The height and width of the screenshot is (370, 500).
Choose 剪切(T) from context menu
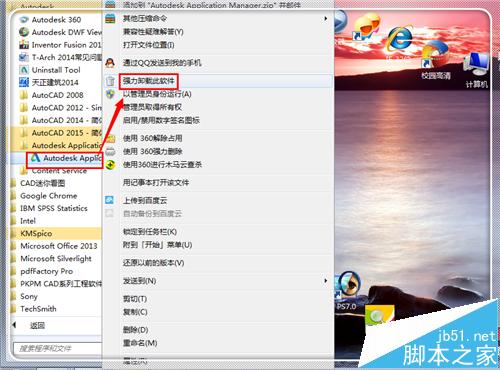[x=218, y=299]
